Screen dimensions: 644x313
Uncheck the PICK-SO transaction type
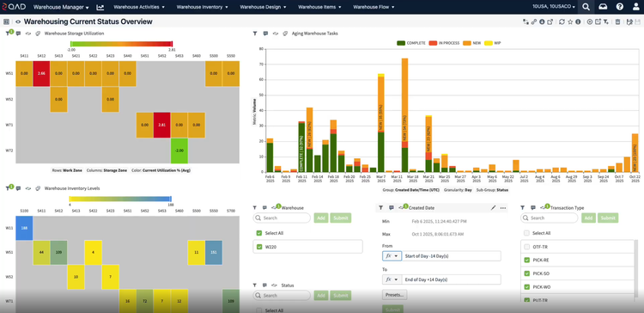[x=526, y=273]
